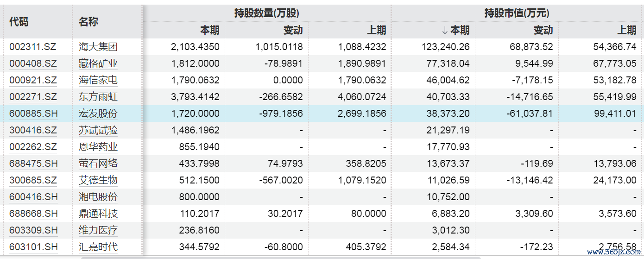644x259 pixels.
Task: Open 鼎通科技 stock name link
Action: click(98, 214)
